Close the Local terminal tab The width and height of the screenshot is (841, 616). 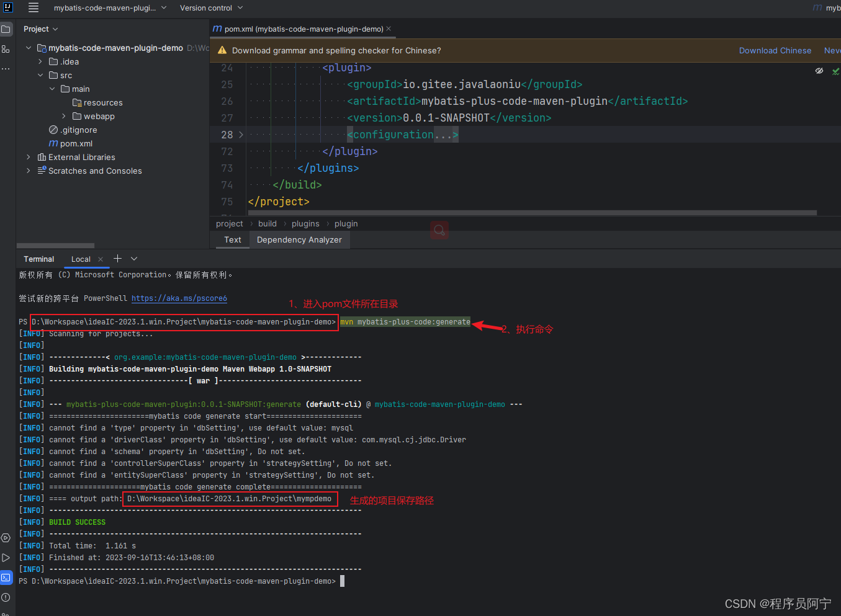[x=101, y=259]
